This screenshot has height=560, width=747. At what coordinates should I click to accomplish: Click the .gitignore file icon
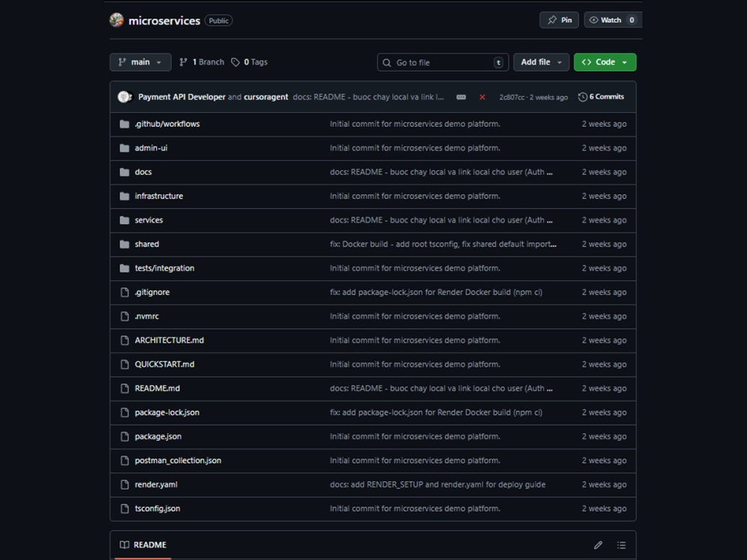click(x=124, y=293)
